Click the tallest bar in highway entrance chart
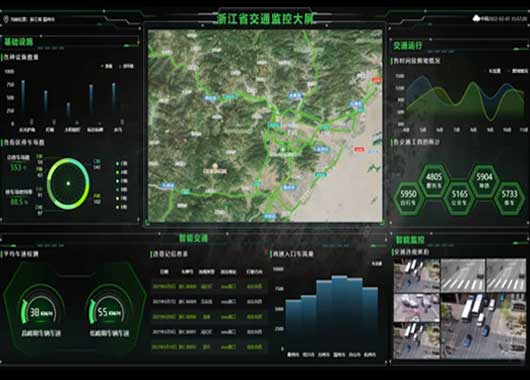Screen dimensions: 530x380 339,313
